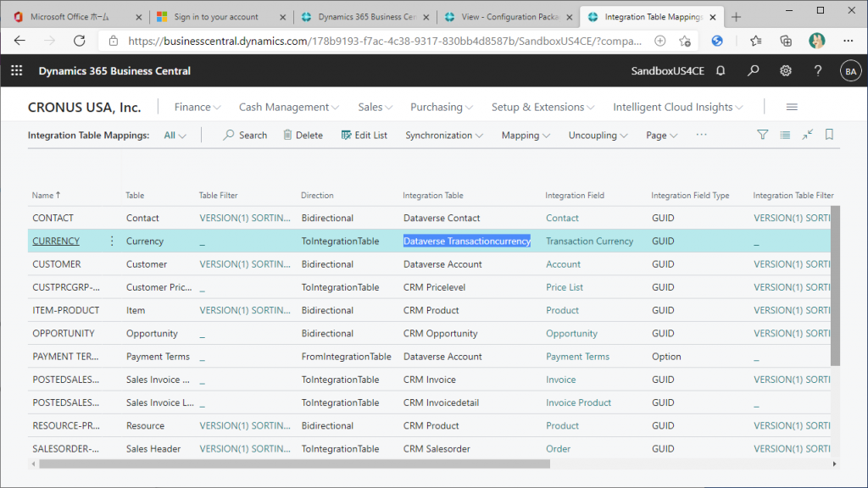Expand the Purchasing menu
The width and height of the screenshot is (868, 488).
(442, 107)
